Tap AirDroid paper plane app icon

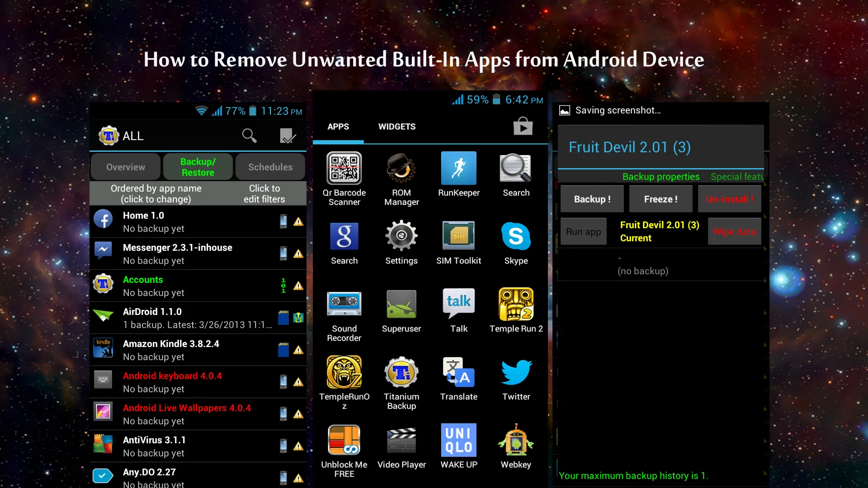click(x=103, y=315)
